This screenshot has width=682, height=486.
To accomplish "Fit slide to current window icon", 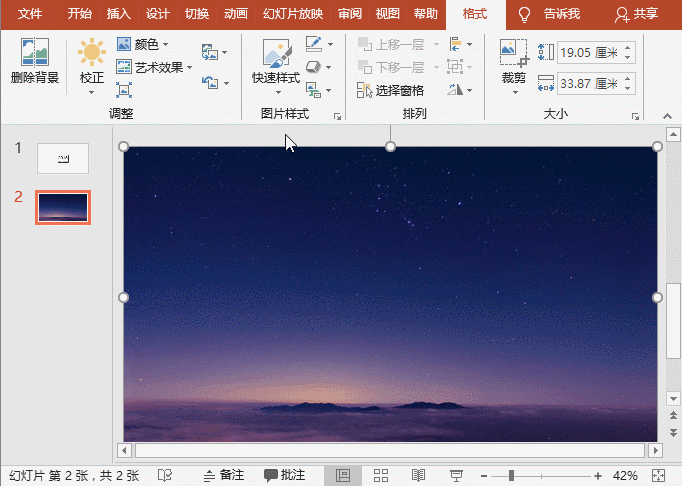I will pos(657,475).
